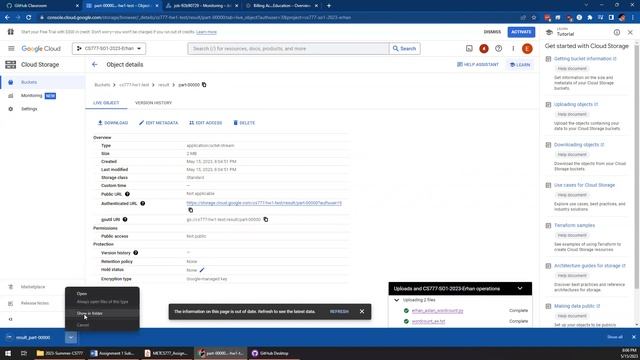Click the Learn button
The height and width of the screenshot is (360, 640).
click(x=520, y=64)
